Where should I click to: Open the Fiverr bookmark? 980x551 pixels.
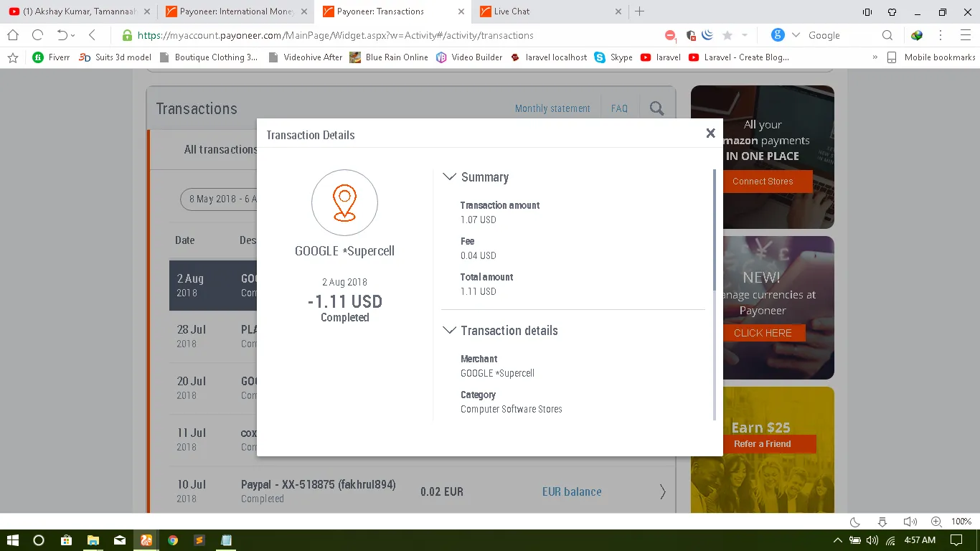51,57
